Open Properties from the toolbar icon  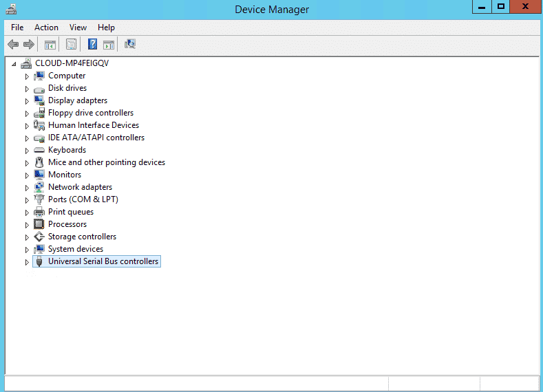click(71, 44)
